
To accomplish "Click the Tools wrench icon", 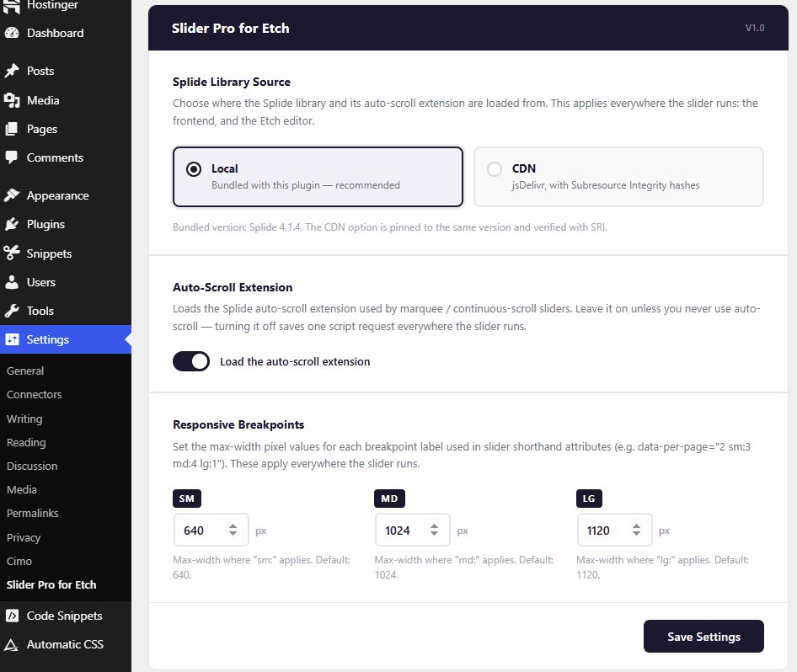I will pos(12,311).
